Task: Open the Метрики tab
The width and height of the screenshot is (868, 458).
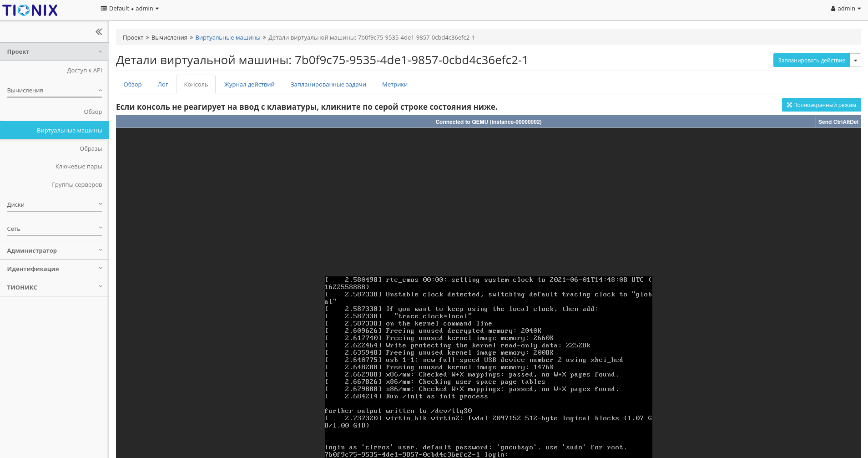Action: tap(394, 85)
